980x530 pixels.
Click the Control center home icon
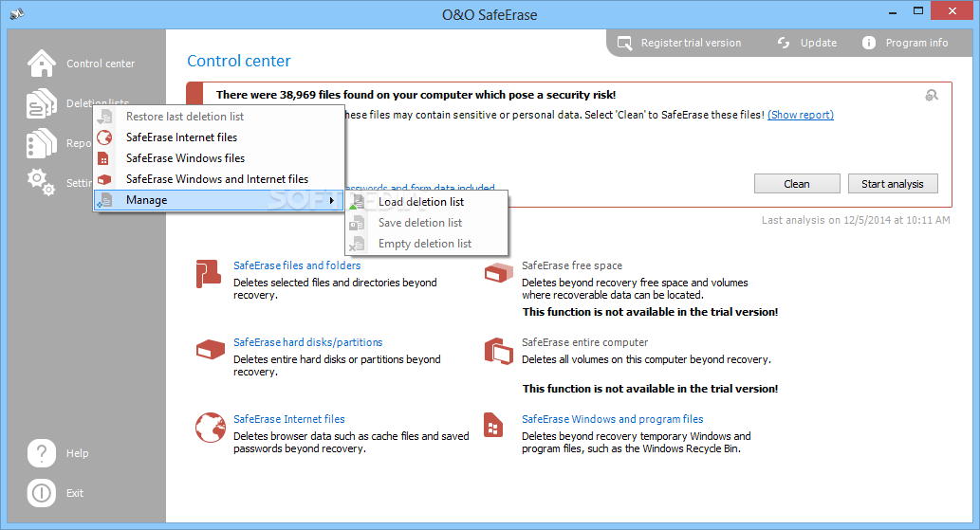click(x=41, y=64)
